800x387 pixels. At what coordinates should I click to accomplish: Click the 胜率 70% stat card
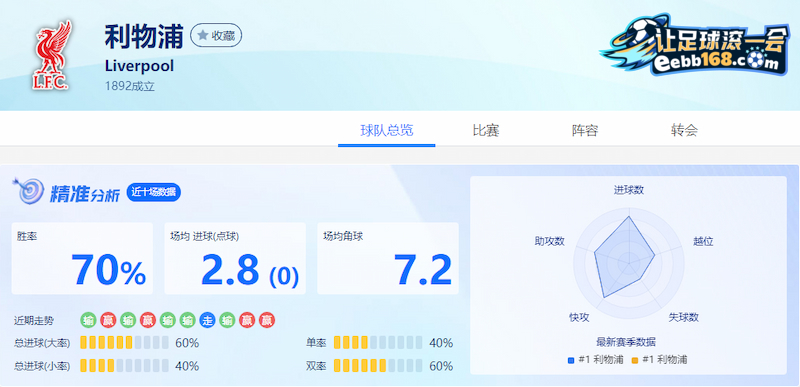[82, 259]
